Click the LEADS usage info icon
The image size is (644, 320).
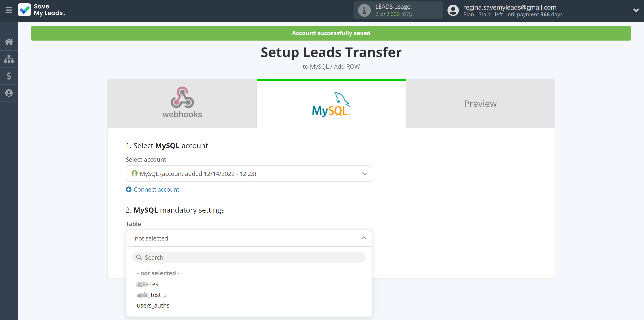coord(364,11)
